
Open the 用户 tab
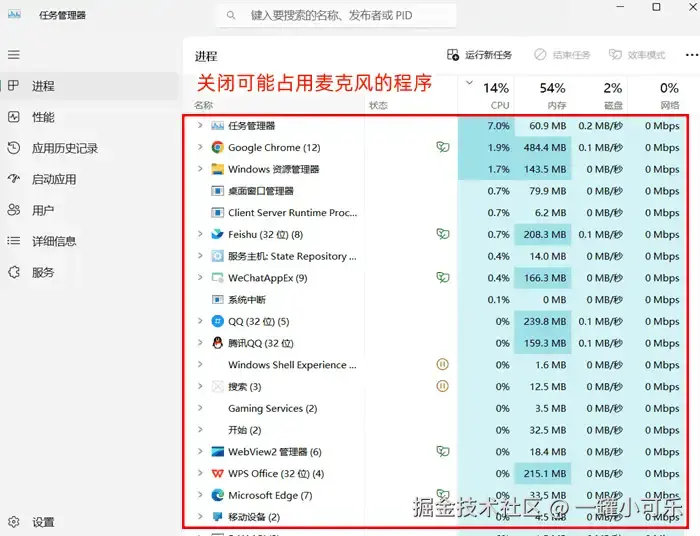[89, 210]
